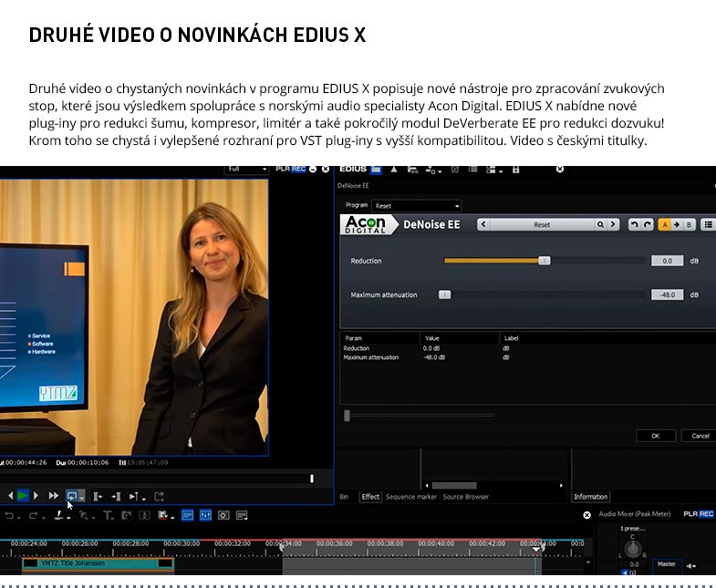Image resolution: width=716 pixels, height=588 pixels.
Task: Open the Acon plug-in menu list icon
Action: tap(708, 224)
